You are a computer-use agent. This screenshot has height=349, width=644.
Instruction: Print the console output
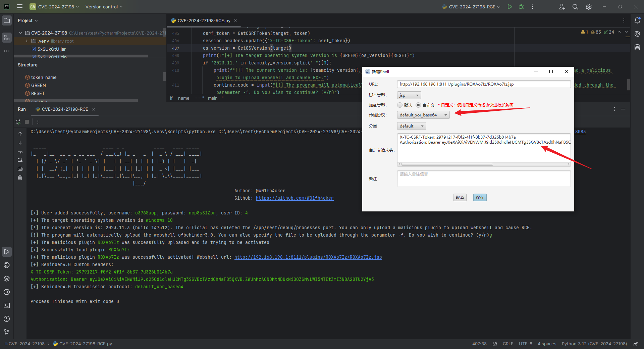click(20, 169)
